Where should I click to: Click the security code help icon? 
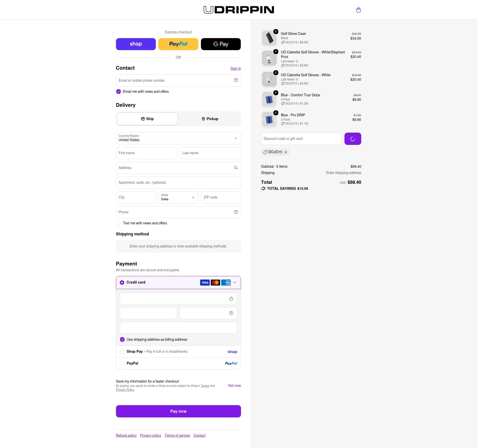click(231, 313)
